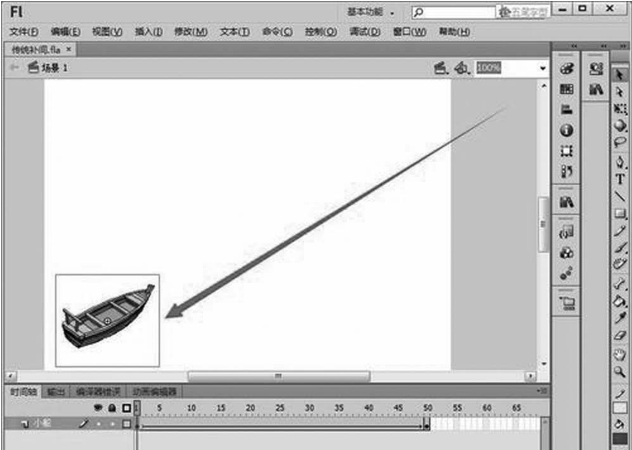The image size is (632, 450).
Task: Click the fill color swatch
Action: 620,440
